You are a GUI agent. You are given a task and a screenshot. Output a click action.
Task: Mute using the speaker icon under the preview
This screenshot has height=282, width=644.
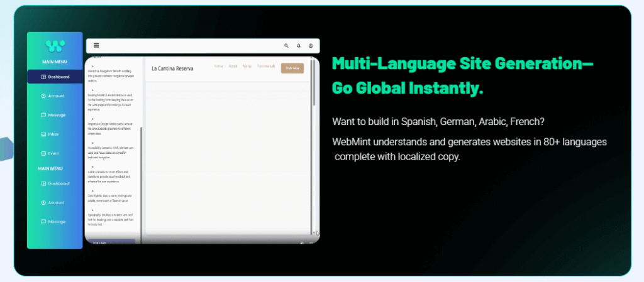click(302, 242)
